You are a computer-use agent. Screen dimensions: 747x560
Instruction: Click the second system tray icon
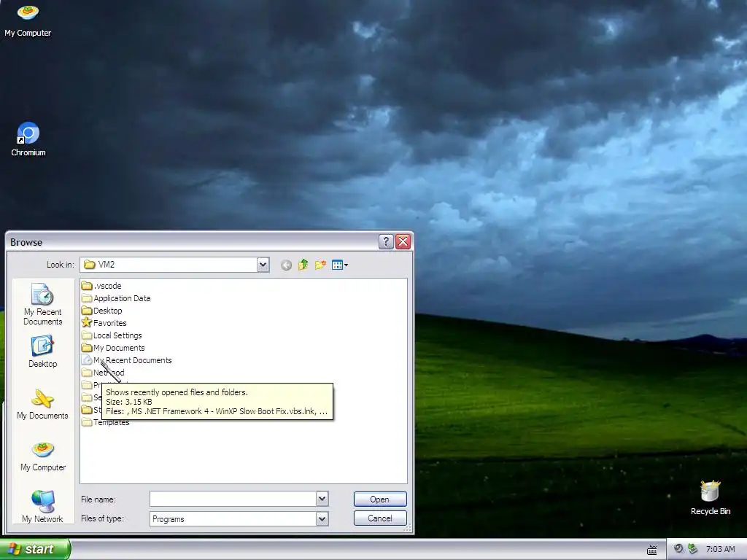[692, 549]
